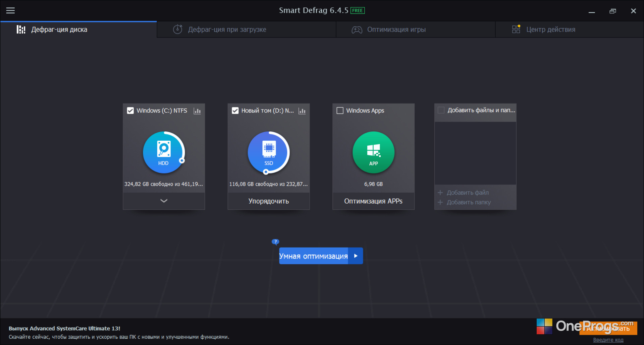Click the disk defrag bars tab icon
644x345 pixels.
pos(21,29)
